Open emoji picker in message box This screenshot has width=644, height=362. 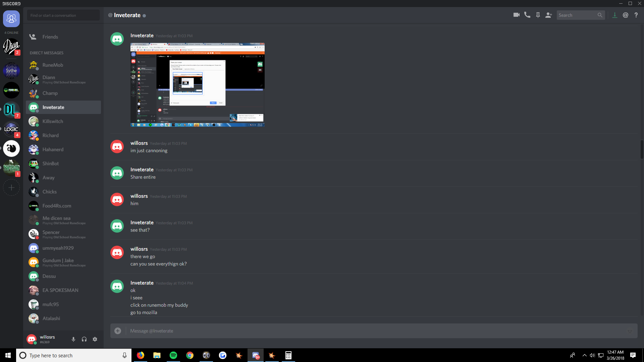630,331
